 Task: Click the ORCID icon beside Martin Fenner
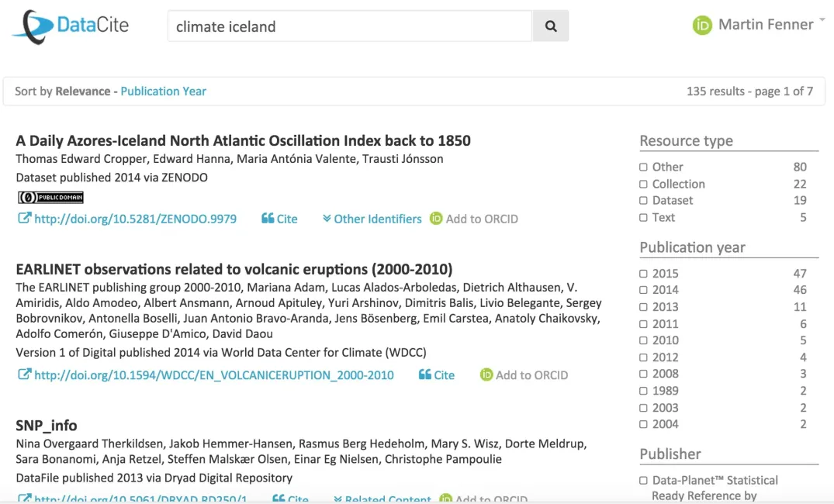[702, 25]
